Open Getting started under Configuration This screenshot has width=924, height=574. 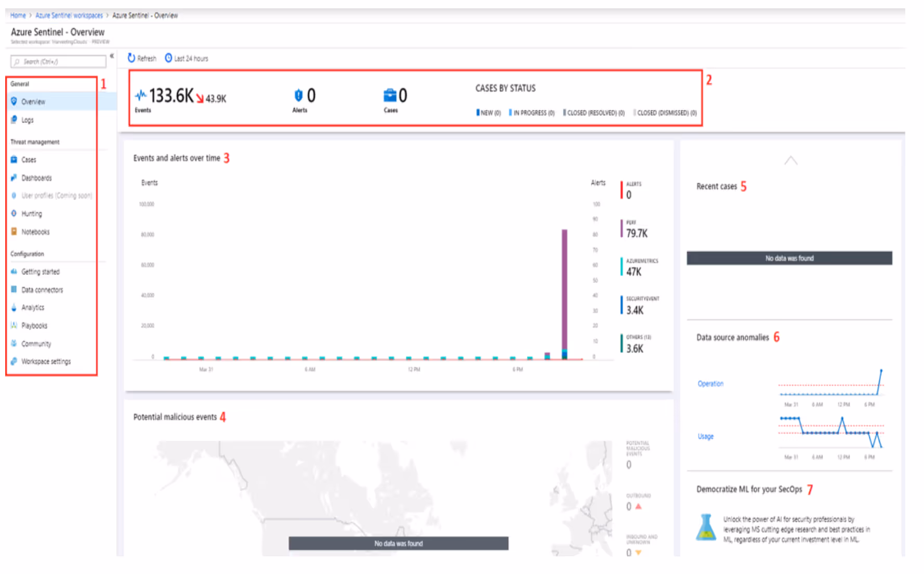coord(41,272)
